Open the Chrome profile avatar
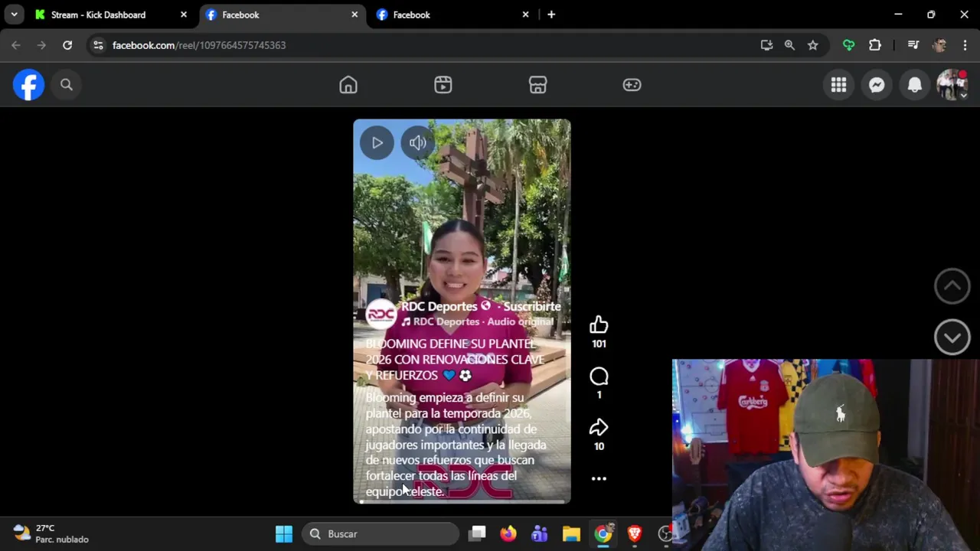The height and width of the screenshot is (551, 980). tap(939, 45)
